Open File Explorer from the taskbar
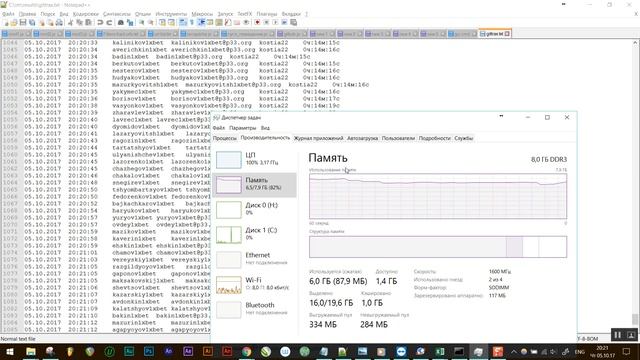Screen dimensions: 640x360 (x=31, y=351)
